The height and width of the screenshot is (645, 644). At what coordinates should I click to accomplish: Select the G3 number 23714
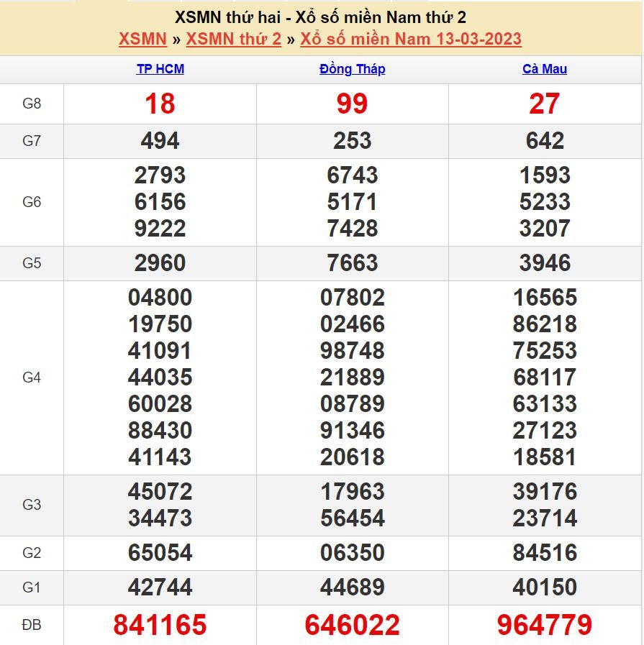pos(545,518)
